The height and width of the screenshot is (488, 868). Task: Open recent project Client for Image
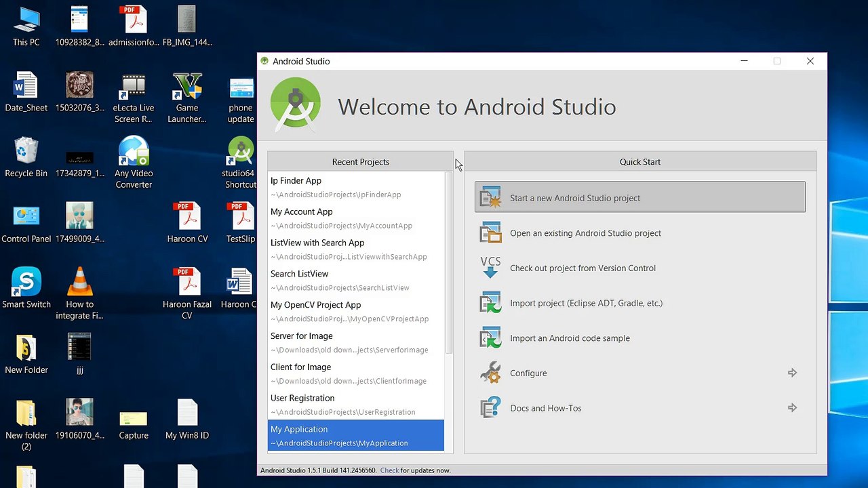coord(356,373)
